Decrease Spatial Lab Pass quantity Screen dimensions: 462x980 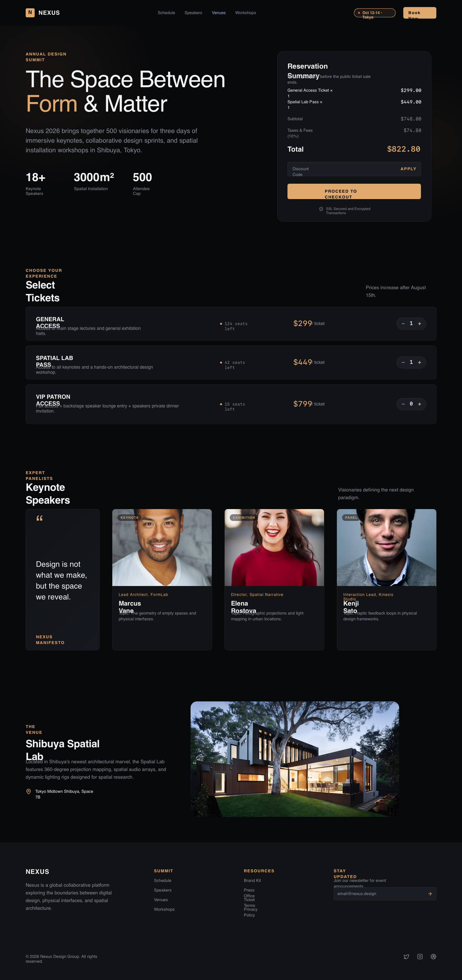[403, 363]
